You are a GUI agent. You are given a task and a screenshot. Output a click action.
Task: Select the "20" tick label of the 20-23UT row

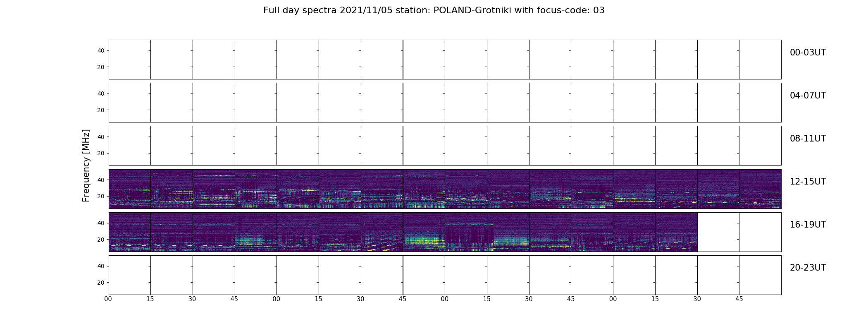tap(100, 283)
